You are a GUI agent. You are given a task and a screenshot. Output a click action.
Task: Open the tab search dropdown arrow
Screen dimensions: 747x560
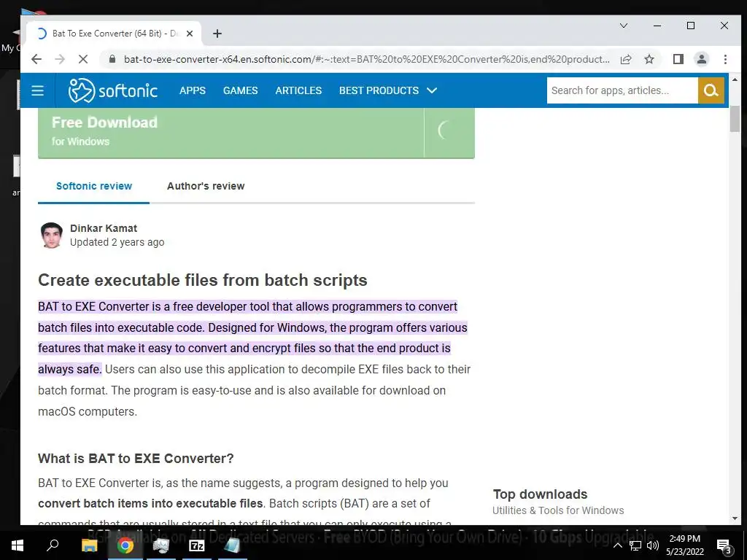point(623,26)
